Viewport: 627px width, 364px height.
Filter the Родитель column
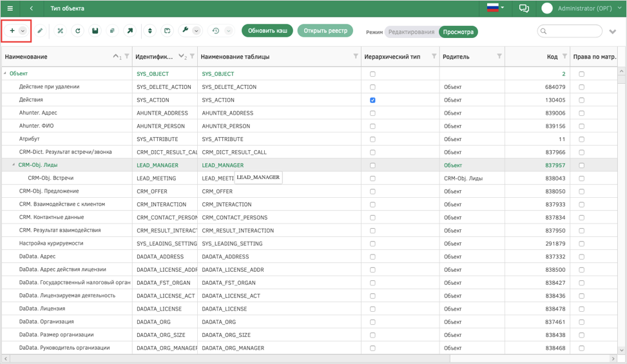click(499, 56)
